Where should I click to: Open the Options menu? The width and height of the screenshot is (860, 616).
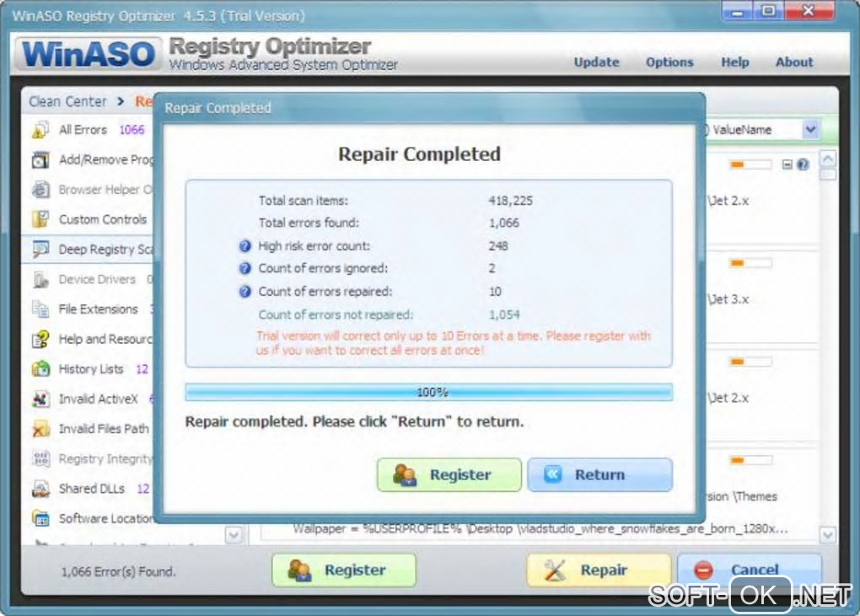click(669, 62)
